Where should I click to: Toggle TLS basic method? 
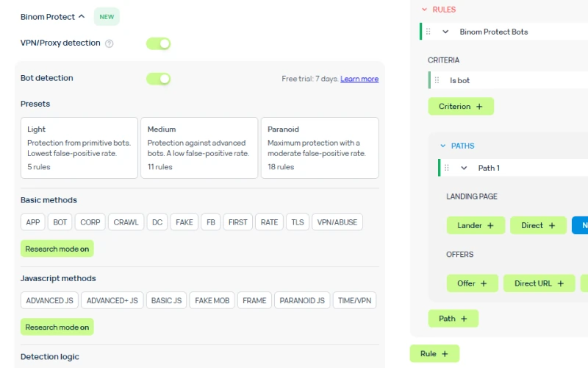coord(298,222)
